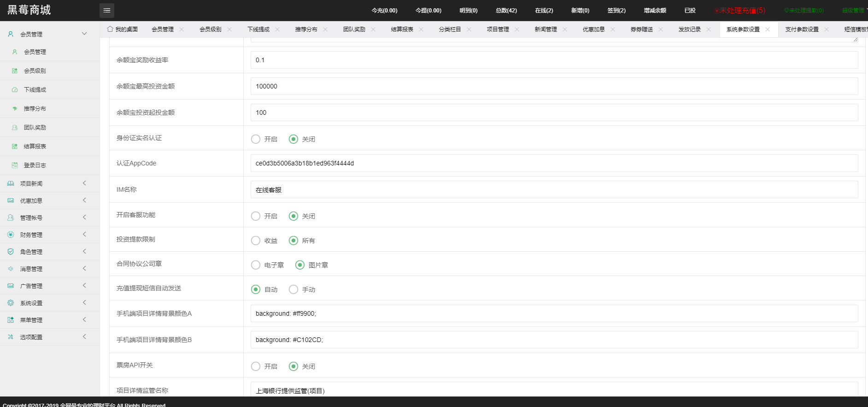Click the 角色管理 shield icon
Screen dimensions: 868x407
(x=11, y=252)
